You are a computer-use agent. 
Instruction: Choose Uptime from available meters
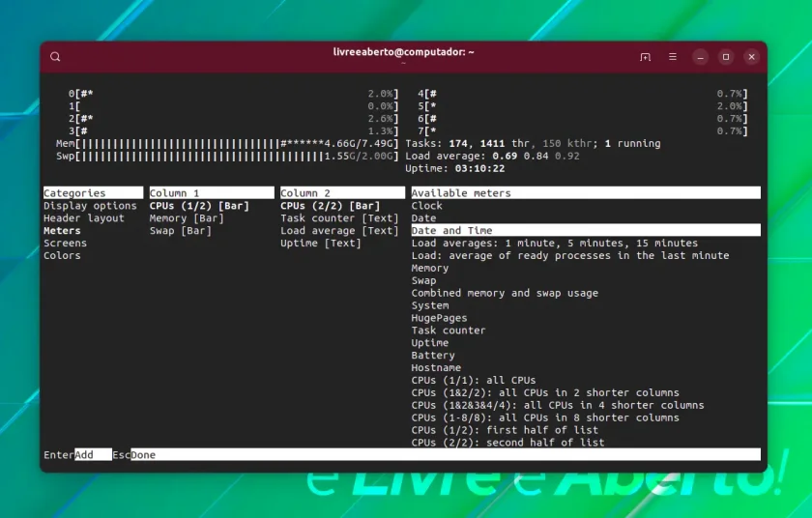[x=430, y=342]
